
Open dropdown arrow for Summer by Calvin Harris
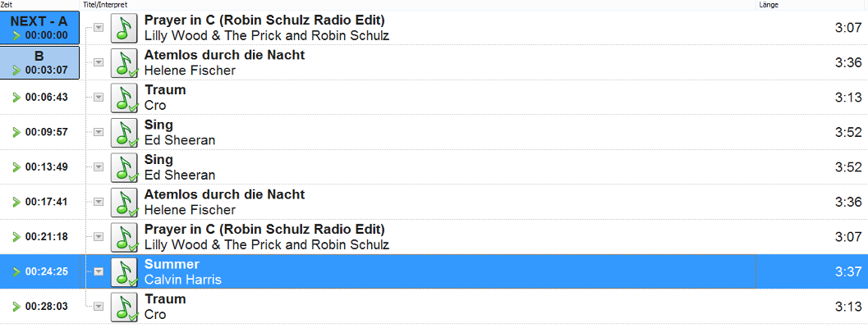99,271
